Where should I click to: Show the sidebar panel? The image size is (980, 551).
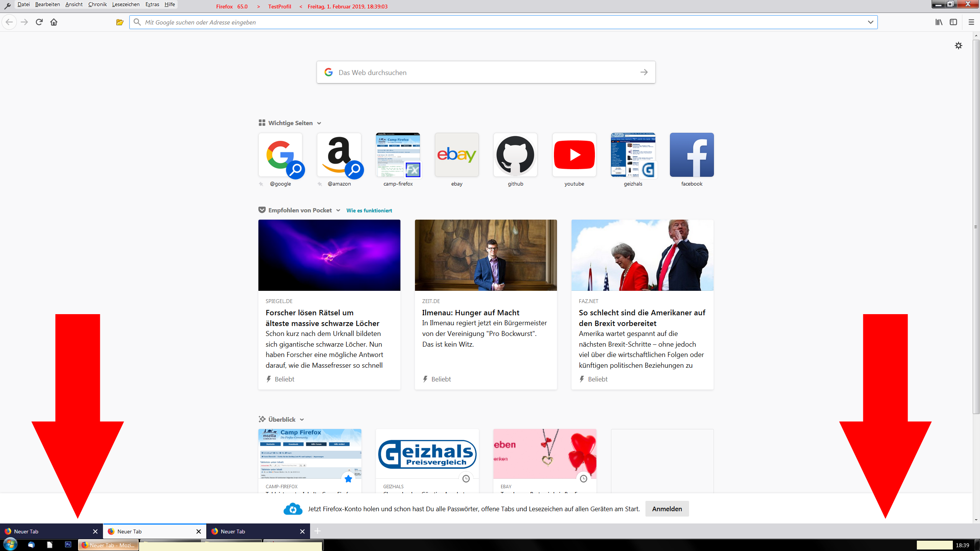tap(954, 22)
